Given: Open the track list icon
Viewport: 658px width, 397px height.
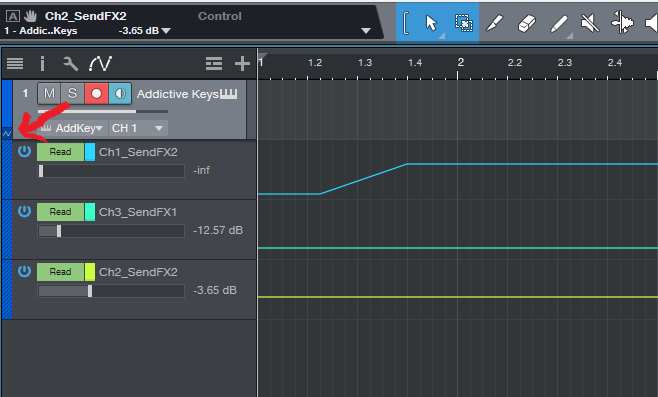Looking at the screenshot, I should click(x=15, y=64).
